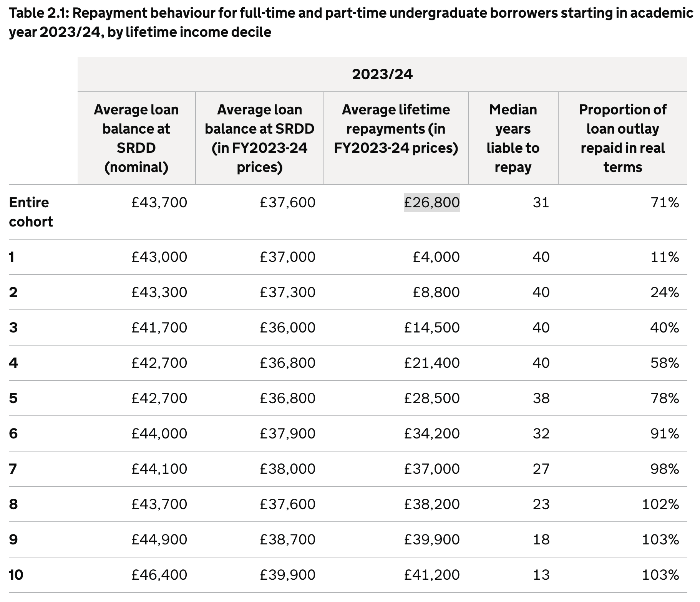The width and height of the screenshot is (700, 602).
Task: Click the median years value 38
Action: point(541,398)
